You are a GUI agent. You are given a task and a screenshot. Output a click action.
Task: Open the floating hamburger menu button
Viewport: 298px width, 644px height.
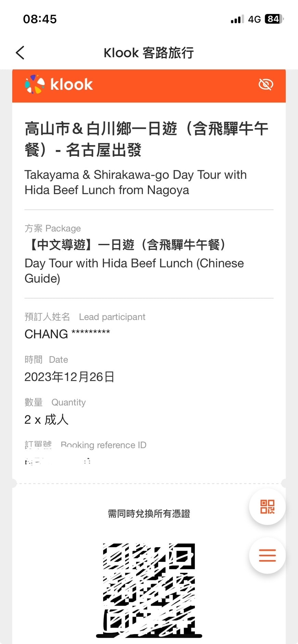coord(267,555)
